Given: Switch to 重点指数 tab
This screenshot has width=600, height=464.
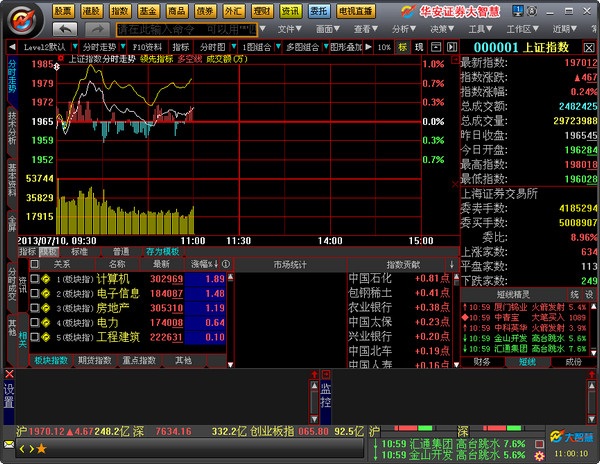Looking at the screenshot, I should pos(139,360).
